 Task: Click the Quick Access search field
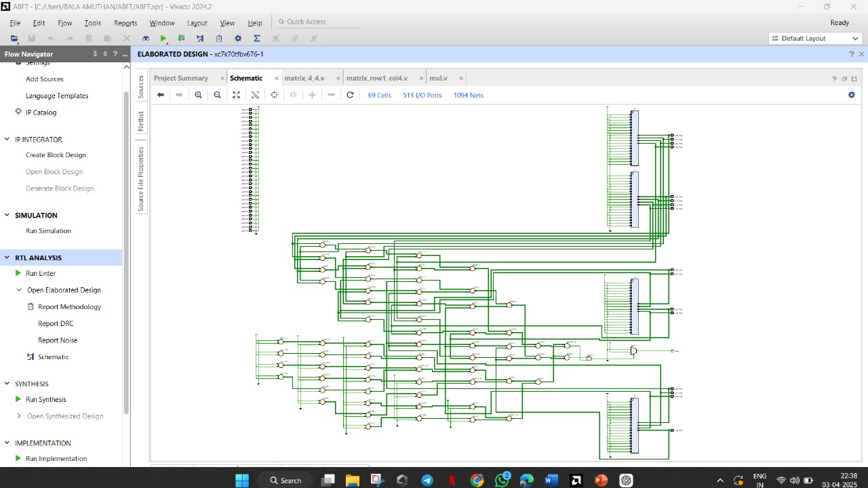tap(319, 22)
